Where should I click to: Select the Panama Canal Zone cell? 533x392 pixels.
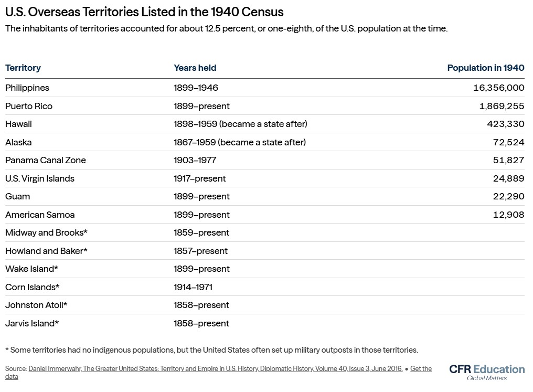point(46,160)
